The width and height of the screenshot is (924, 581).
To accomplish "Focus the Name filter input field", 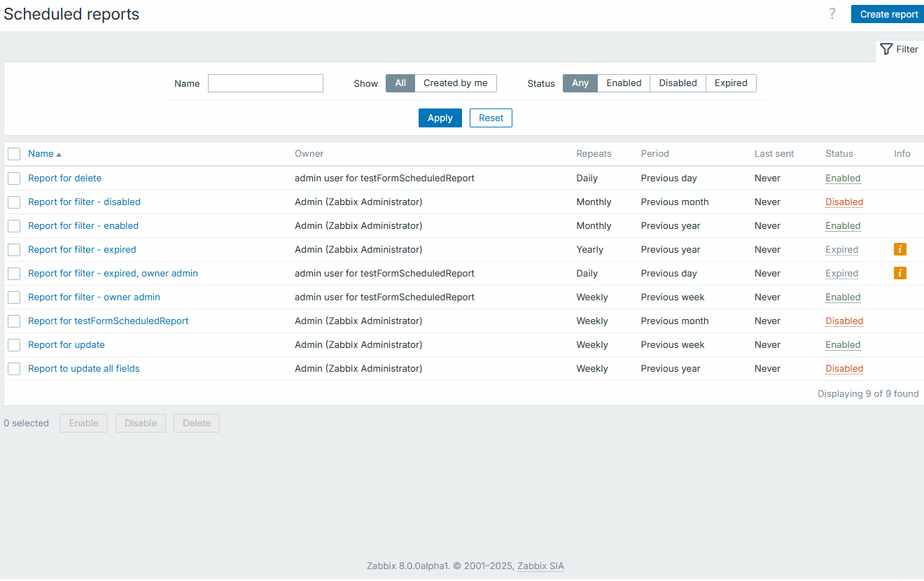I will (x=265, y=83).
